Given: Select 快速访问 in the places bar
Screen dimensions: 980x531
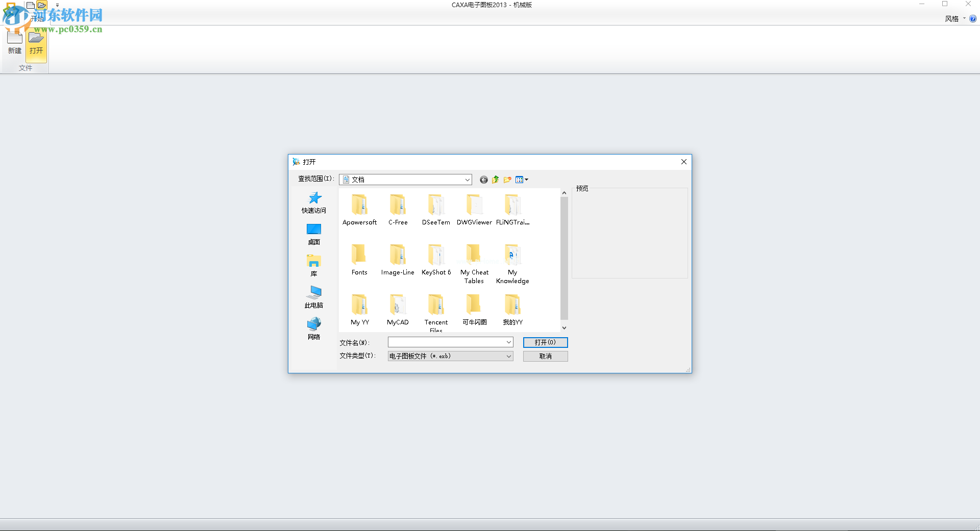Looking at the screenshot, I should (x=314, y=203).
